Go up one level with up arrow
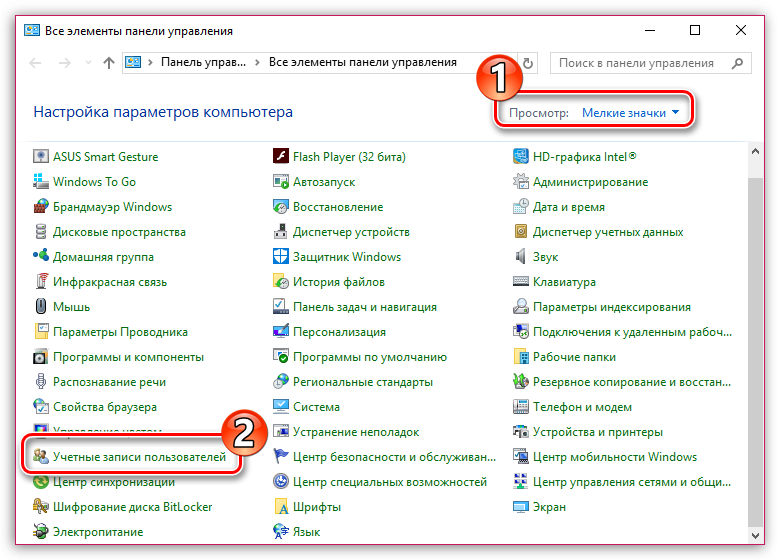Screen dimensions: 780x560 coord(108,63)
